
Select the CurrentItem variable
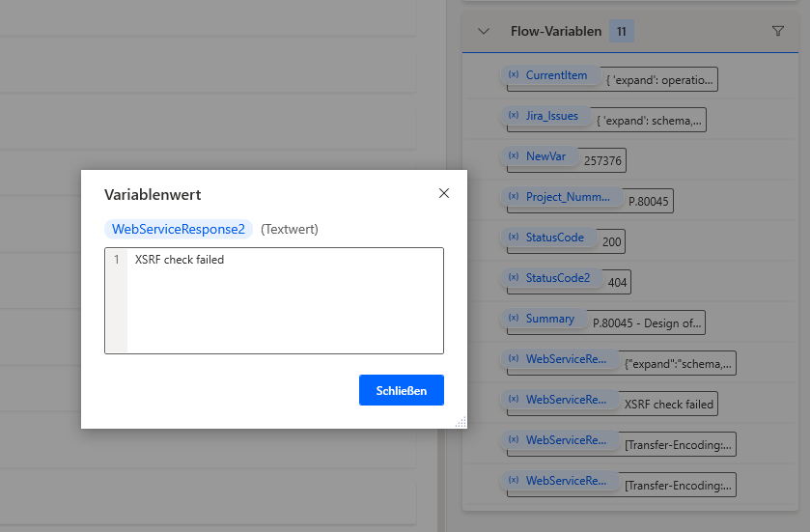[549, 75]
